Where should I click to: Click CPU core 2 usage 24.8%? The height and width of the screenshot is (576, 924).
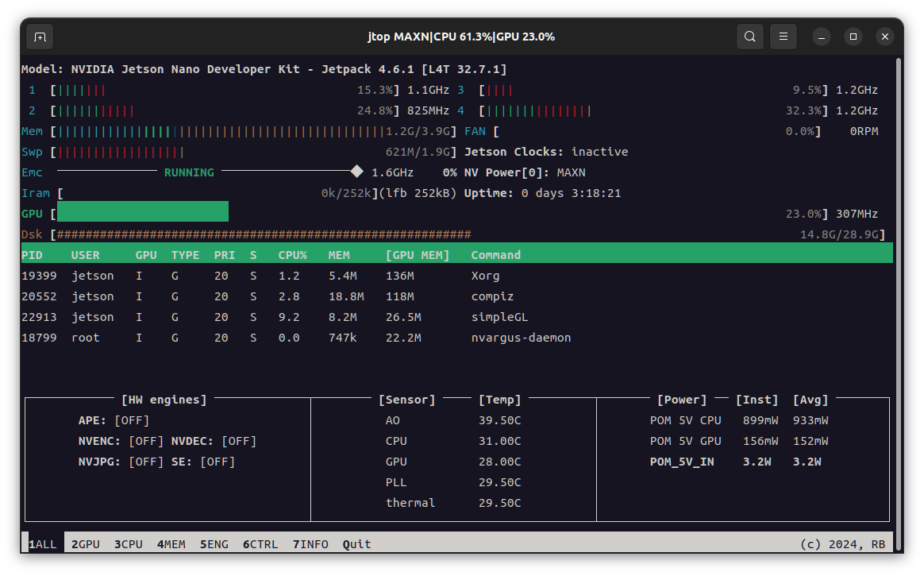[375, 111]
